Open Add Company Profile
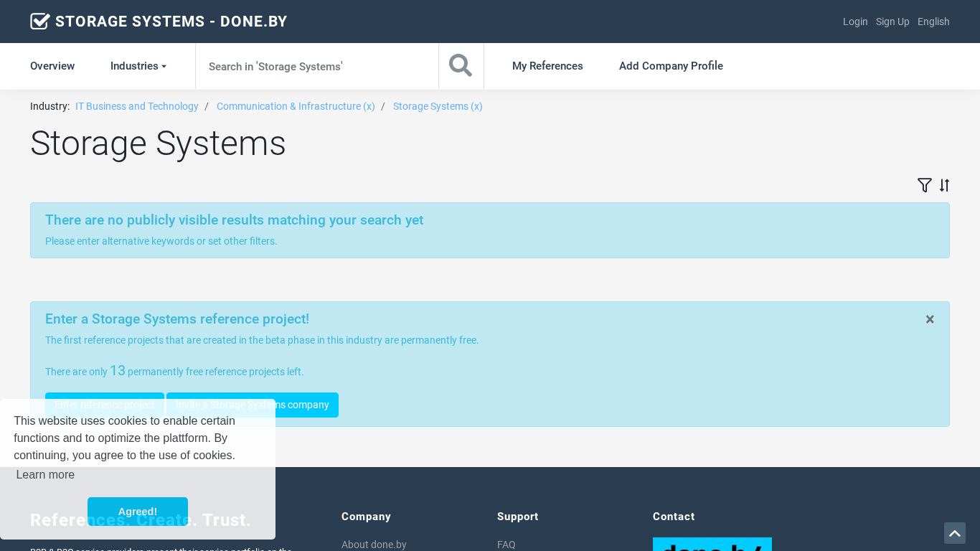 coord(671,66)
